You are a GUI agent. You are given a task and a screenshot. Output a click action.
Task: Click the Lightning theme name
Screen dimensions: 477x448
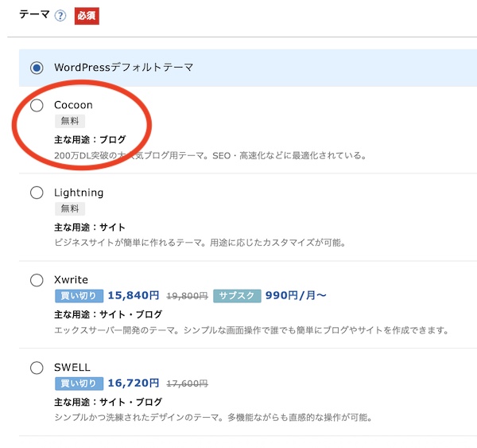(79, 193)
